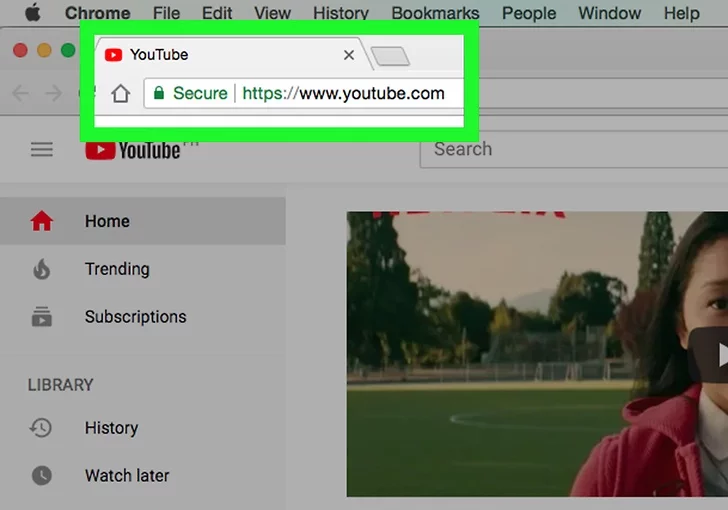The image size is (728, 510).
Task: Click the address bar URL
Action: pyautogui.click(x=343, y=93)
